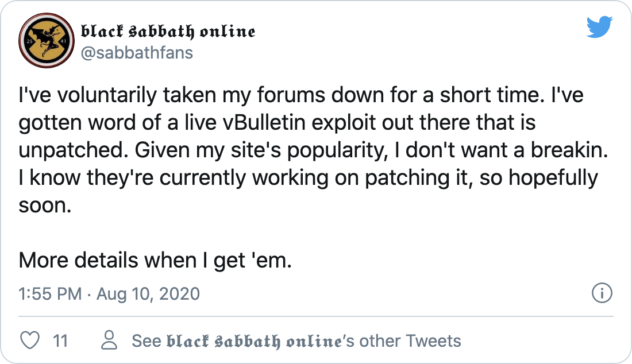Screen dimensions: 632x364
Task: Click the 'Aug 10, 2020' date
Action: click(148, 293)
